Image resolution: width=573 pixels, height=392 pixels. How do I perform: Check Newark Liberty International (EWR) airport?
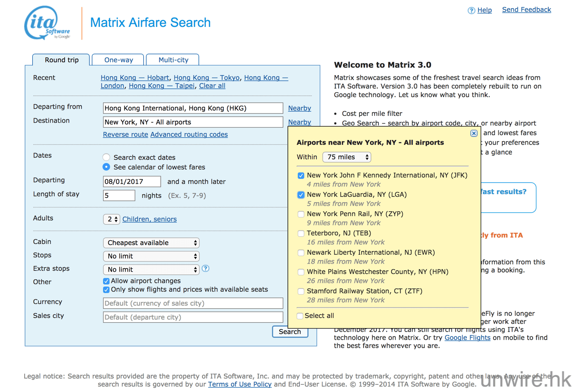coord(301,253)
